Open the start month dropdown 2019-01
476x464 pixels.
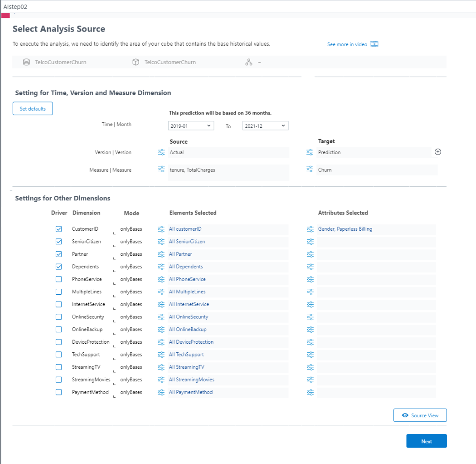coord(191,126)
